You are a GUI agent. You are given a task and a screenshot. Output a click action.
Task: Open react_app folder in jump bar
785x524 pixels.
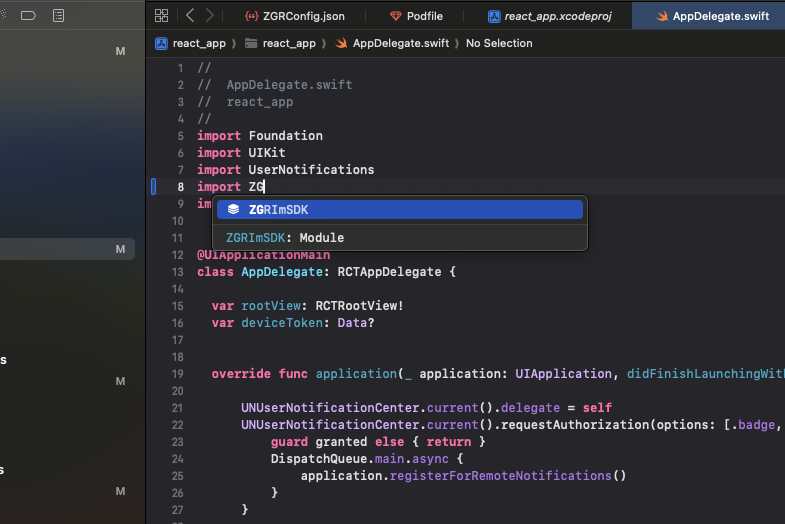[x=289, y=44]
